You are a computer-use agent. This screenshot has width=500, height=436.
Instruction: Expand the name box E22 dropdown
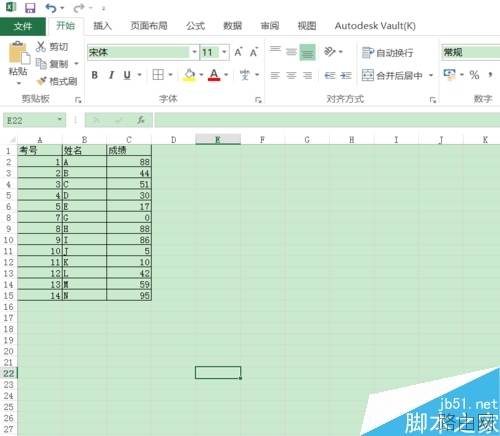pos(60,119)
